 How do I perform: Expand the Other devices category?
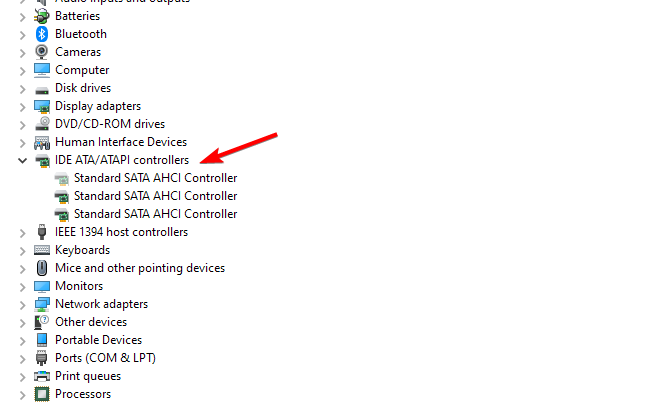(x=23, y=323)
